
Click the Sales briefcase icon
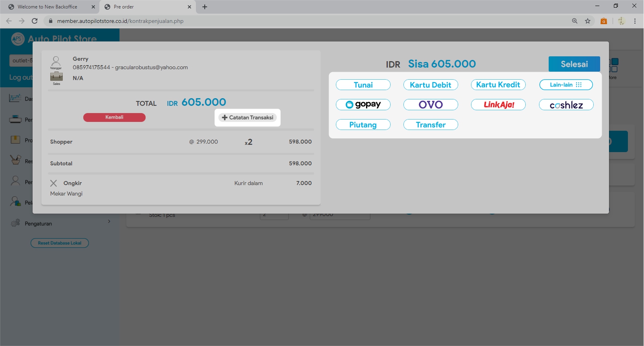[x=56, y=77]
